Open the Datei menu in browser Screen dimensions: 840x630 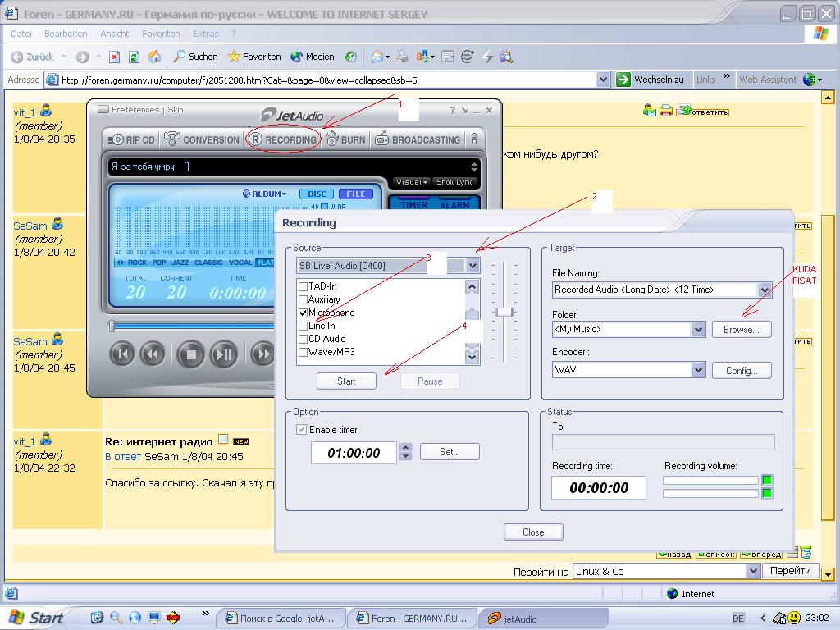[x=21, y=33]
